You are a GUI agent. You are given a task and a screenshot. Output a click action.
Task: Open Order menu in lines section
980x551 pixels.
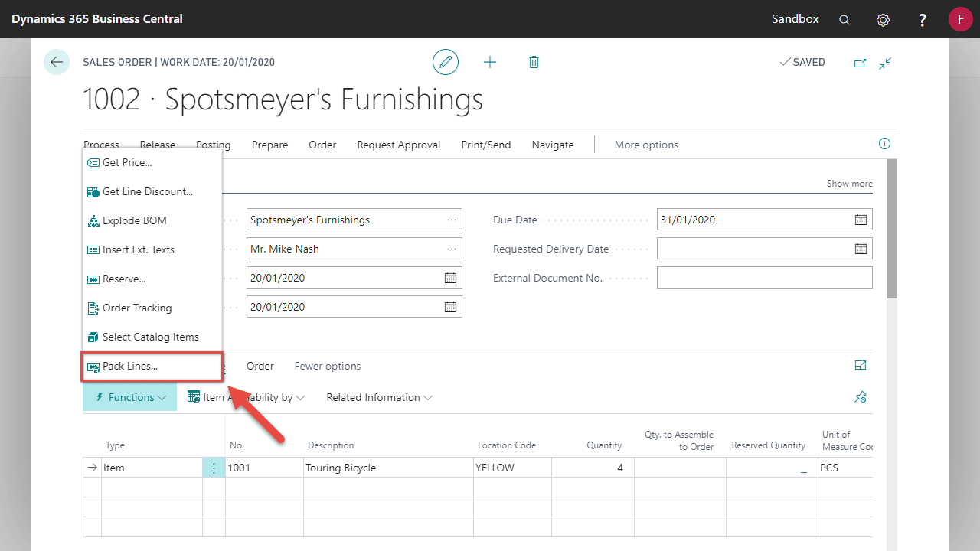coord(260,366)
